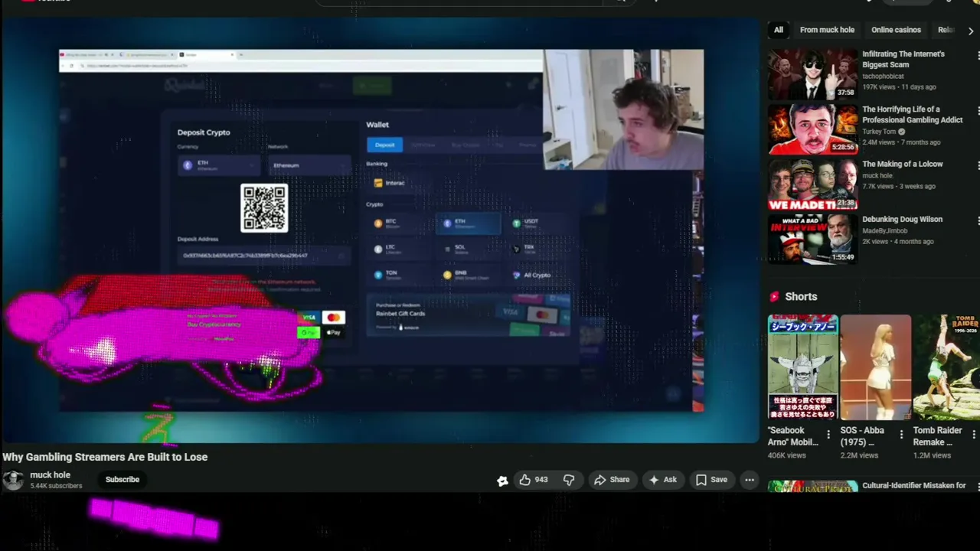Open Infiltrating The Internet's Biggest Scam thumbnail
This screenshot has height=551, width=980.
(x=813, y=74)
